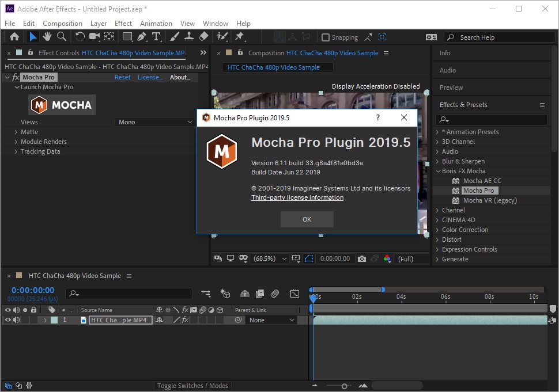Click About... in Effect Controls
This screenshot has height=392, width=559.
[180, 77]
